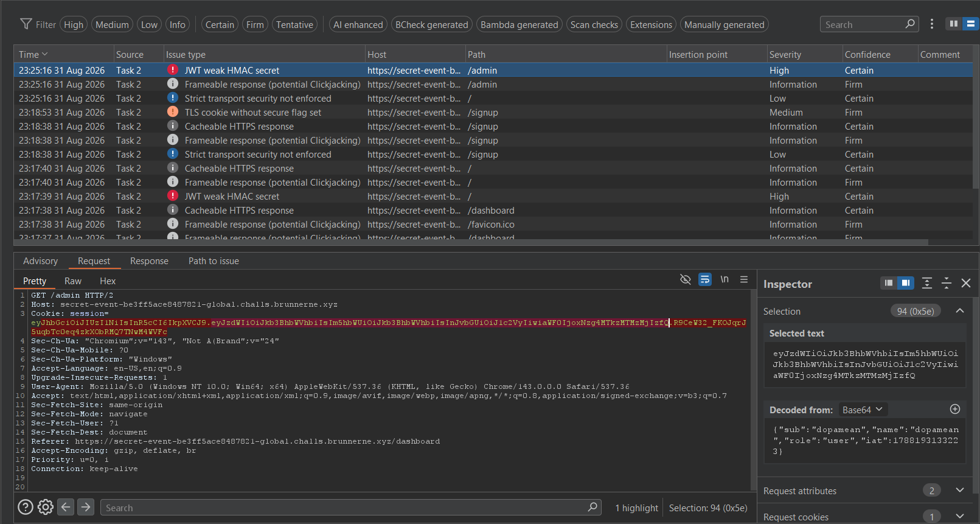Open the three-dot options menu near Search

pos(932,24)
